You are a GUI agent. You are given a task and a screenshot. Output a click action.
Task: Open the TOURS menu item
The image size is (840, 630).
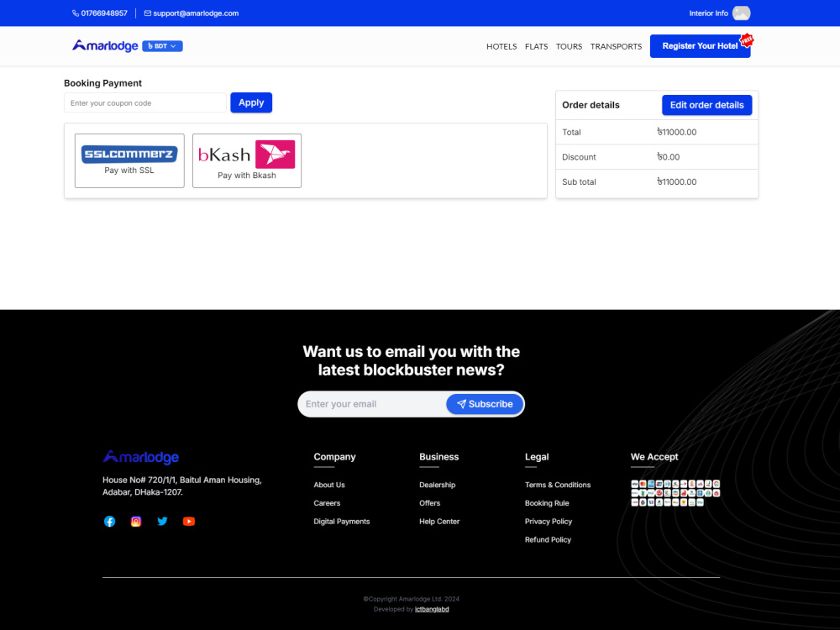[569, 46]
